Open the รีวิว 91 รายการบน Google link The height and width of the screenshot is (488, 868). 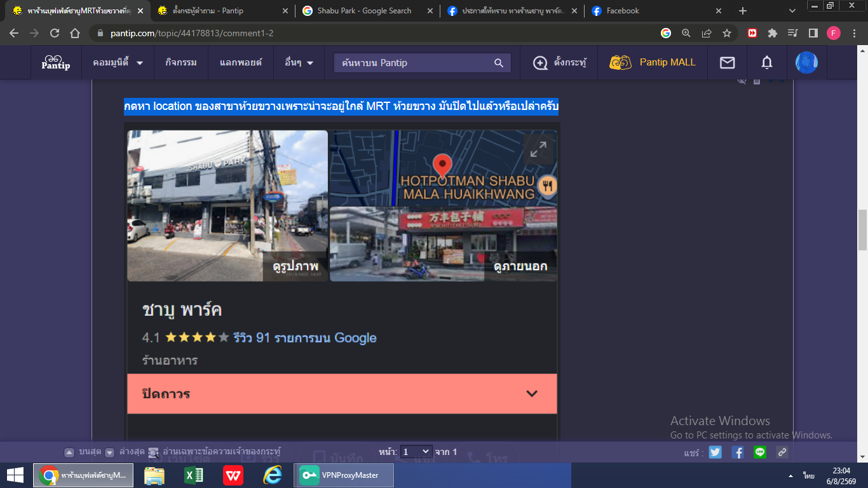pyautogui.click(x=305, y=338)
